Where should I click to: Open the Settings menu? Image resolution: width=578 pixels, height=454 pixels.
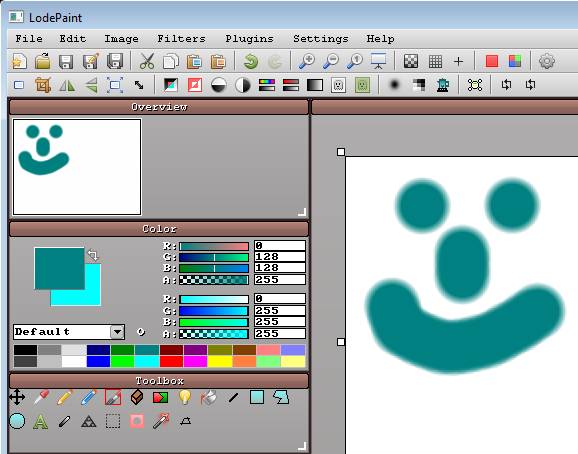(321, 39)
